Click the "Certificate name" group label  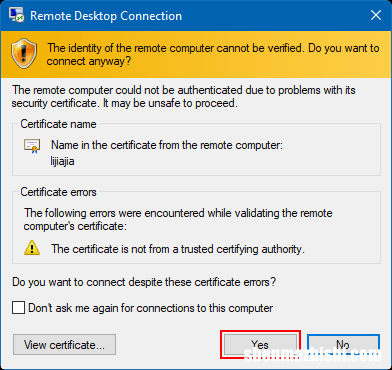coord(58,124)
